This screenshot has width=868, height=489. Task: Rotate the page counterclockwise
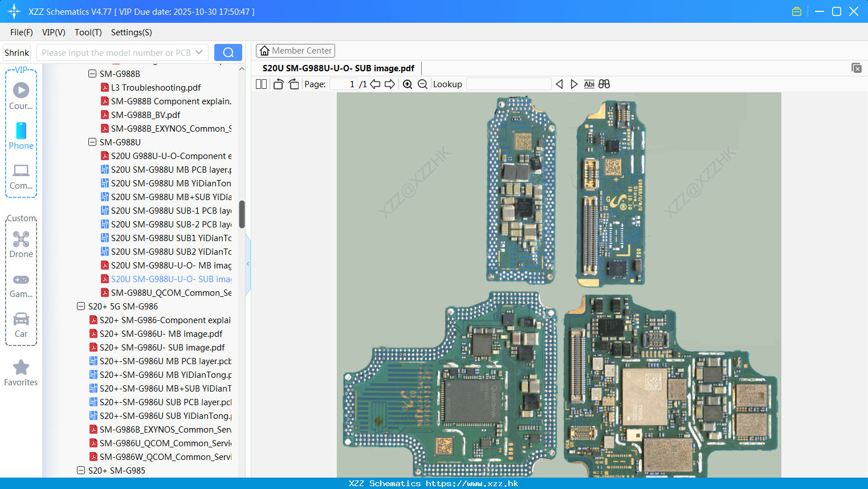click(278, 84)
